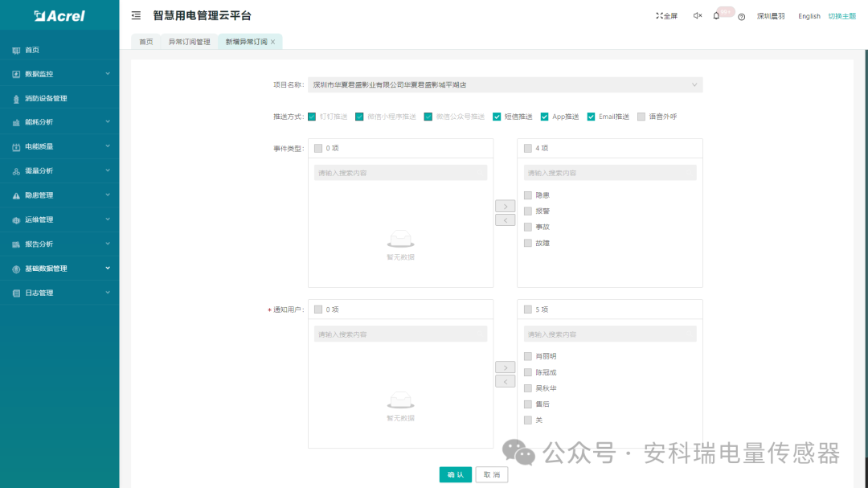The image size is (868, 488).
Task: Check user 陈冠成
Action: (527, 372)
